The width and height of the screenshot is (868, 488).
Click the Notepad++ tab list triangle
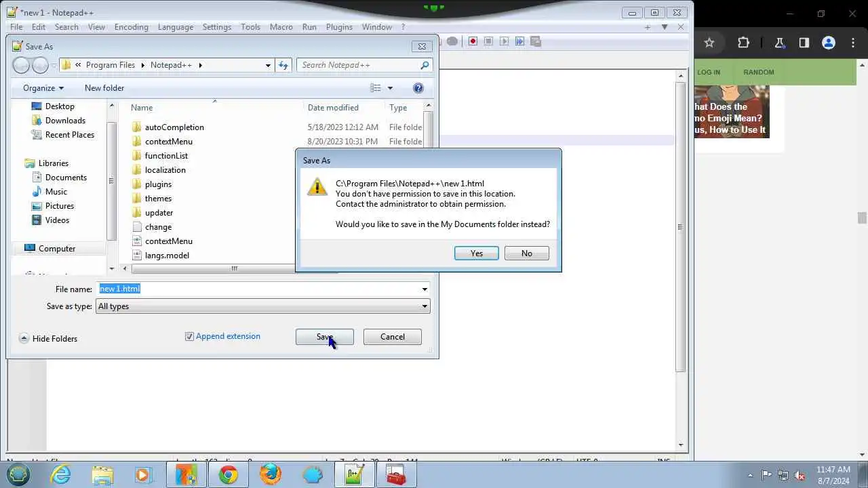tap(665, 27)
